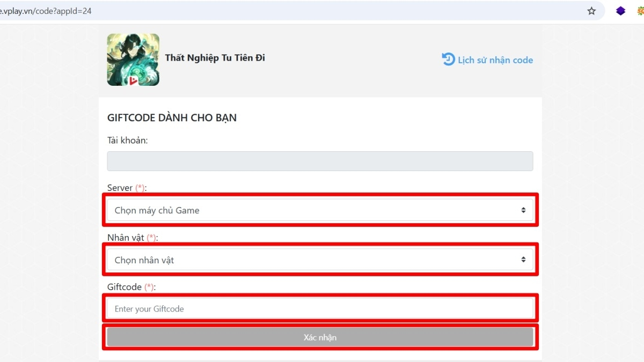Click the Tài khoản: label
The image size is (644, 362).
[127, 140]
